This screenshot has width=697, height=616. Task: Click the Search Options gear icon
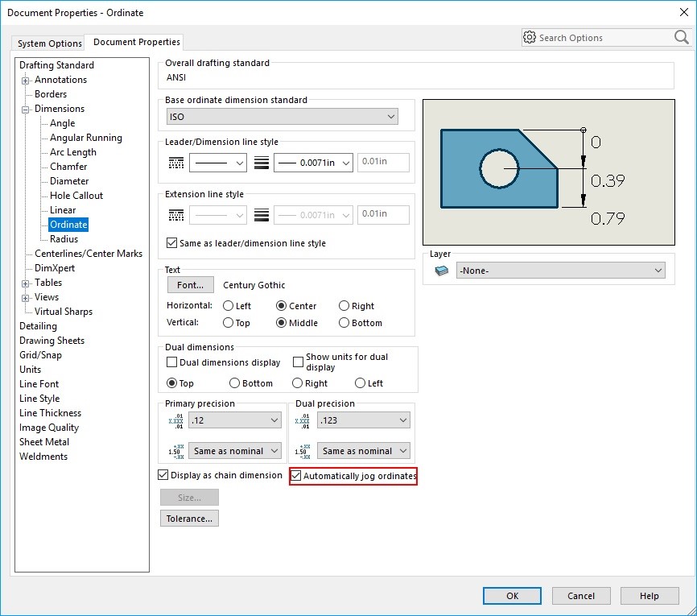tap(530, 37)
